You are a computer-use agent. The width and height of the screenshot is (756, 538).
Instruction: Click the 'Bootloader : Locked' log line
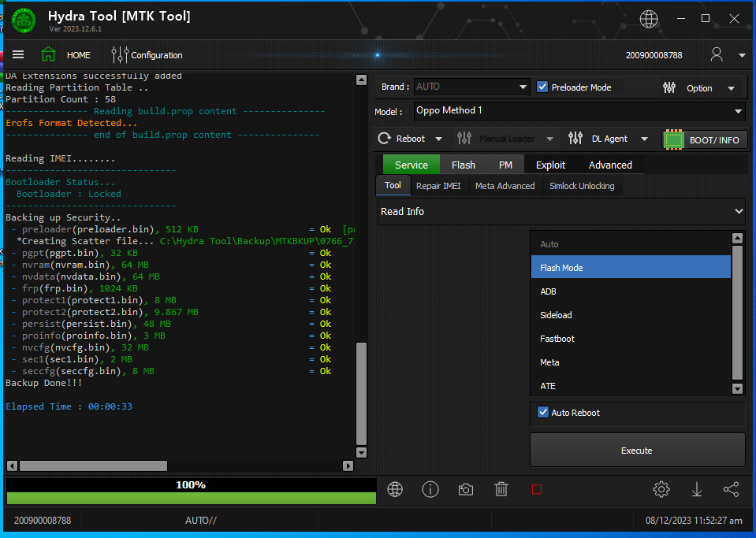click(x=69, y=194)
